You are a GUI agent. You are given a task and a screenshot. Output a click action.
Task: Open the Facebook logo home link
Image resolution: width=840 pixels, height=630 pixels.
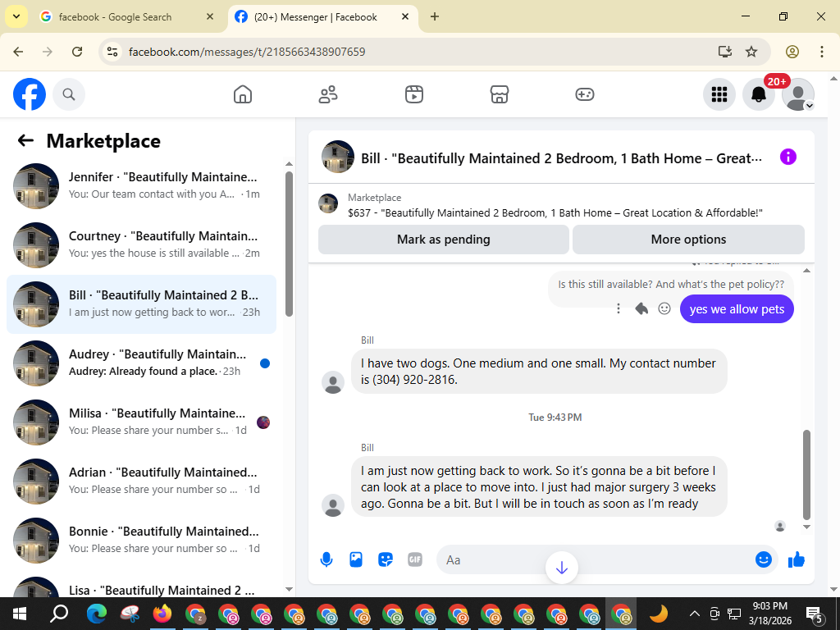point(30,95)
